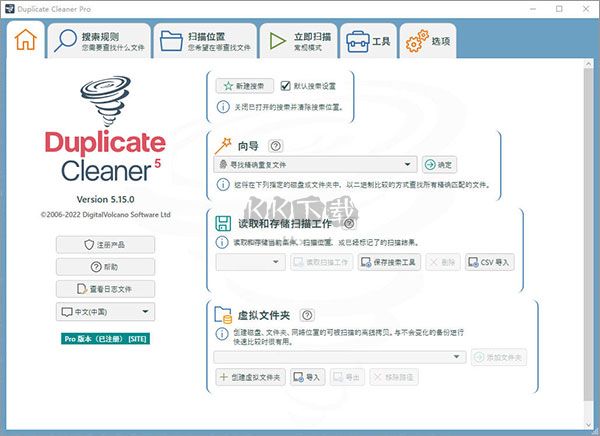Switch to 搜索规则 tab

pyautogui.click(x=99, y=41)
